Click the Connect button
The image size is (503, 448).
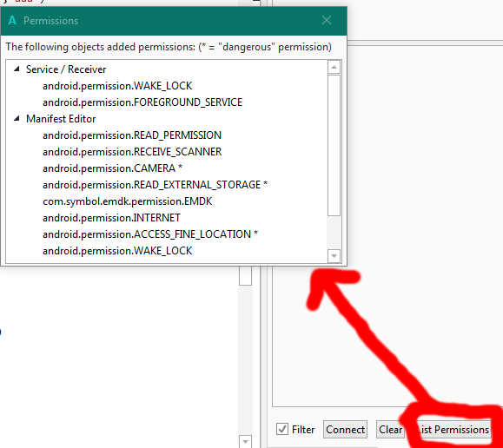345,430
